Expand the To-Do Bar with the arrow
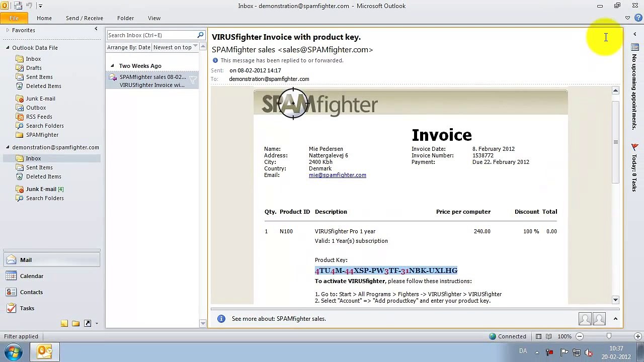 (x=635, y=34)
